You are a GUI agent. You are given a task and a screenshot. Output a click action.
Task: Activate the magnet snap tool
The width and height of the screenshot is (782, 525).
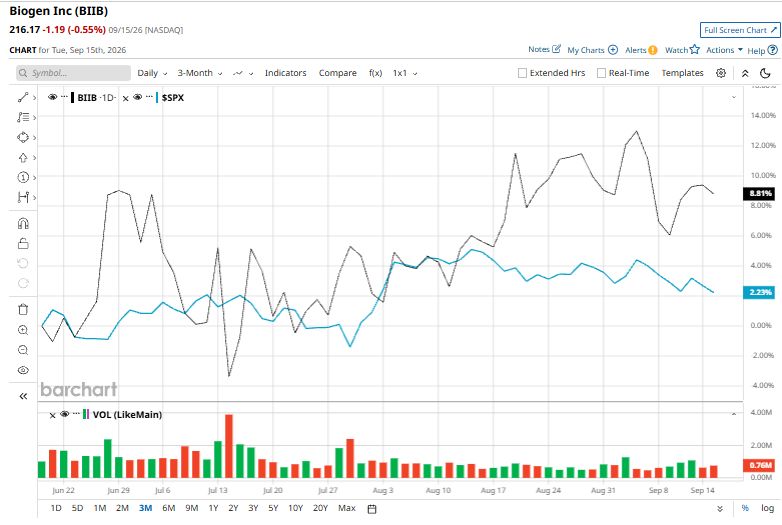coord(23,223)
